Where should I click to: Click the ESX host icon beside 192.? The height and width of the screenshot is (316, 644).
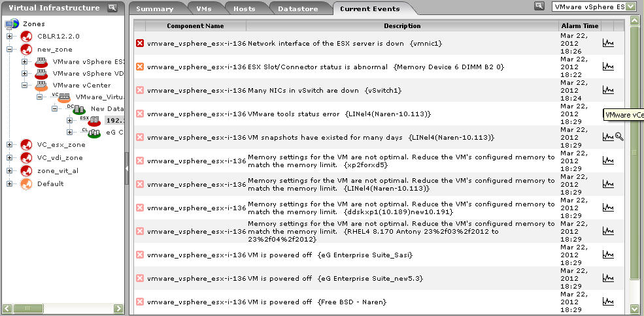tap(91, 121)
